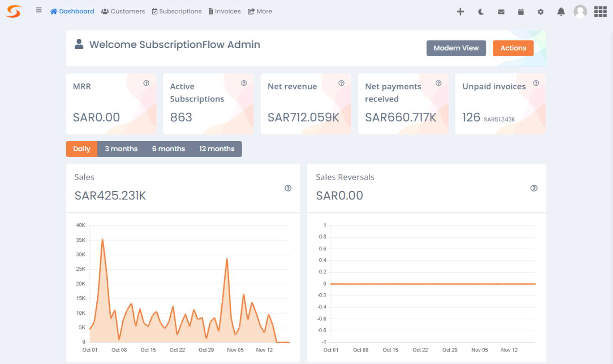Open the hamburger sidebar menu
Image resolution: width=613 pixels, height=364 pixels.
(x=39, y=10)
